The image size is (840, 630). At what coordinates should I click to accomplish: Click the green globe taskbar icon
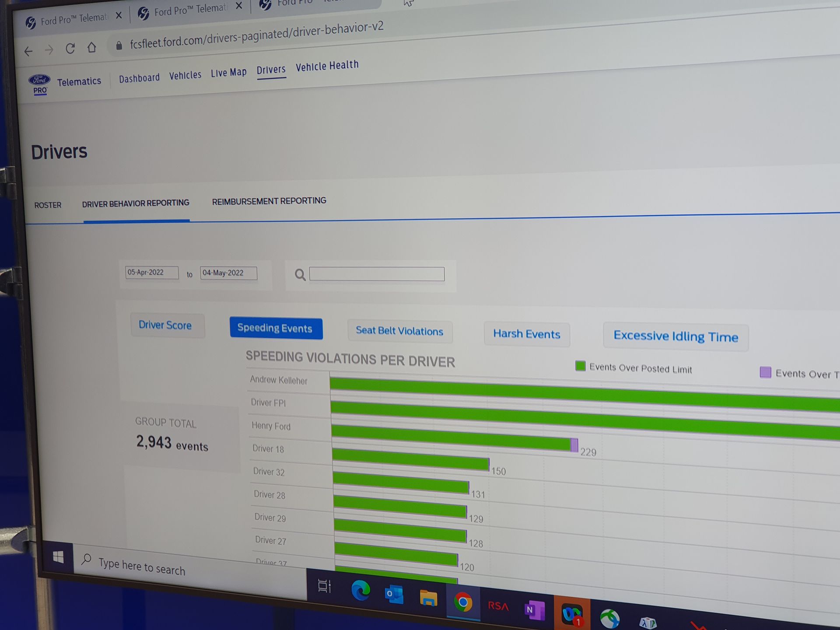[x=609, y=619]
